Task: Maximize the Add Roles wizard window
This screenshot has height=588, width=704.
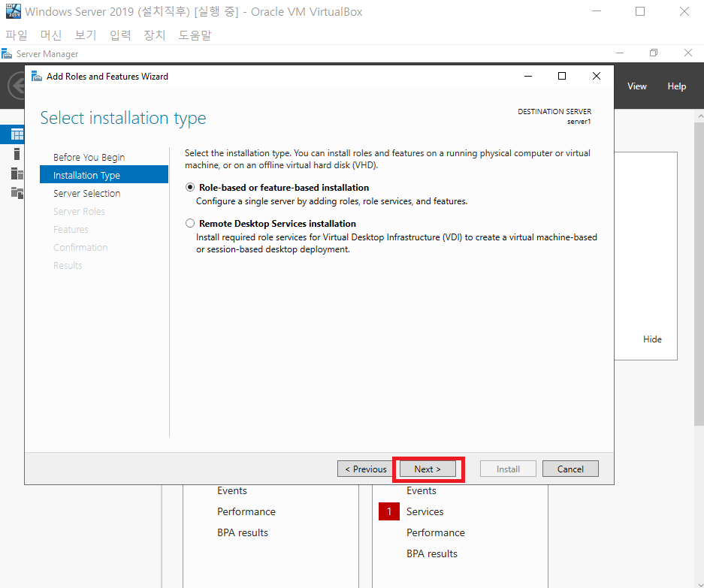Action: pos(562,76)
